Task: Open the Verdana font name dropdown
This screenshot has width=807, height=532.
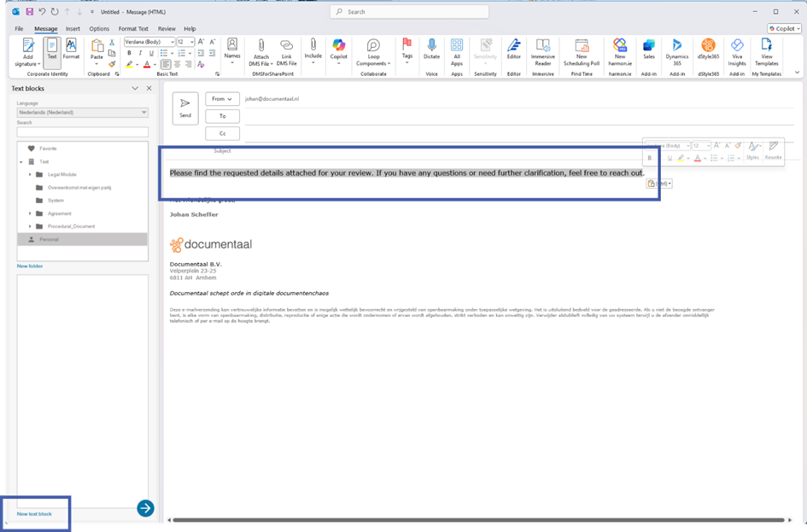Action: pyautogui.click(x=172, y=42)
